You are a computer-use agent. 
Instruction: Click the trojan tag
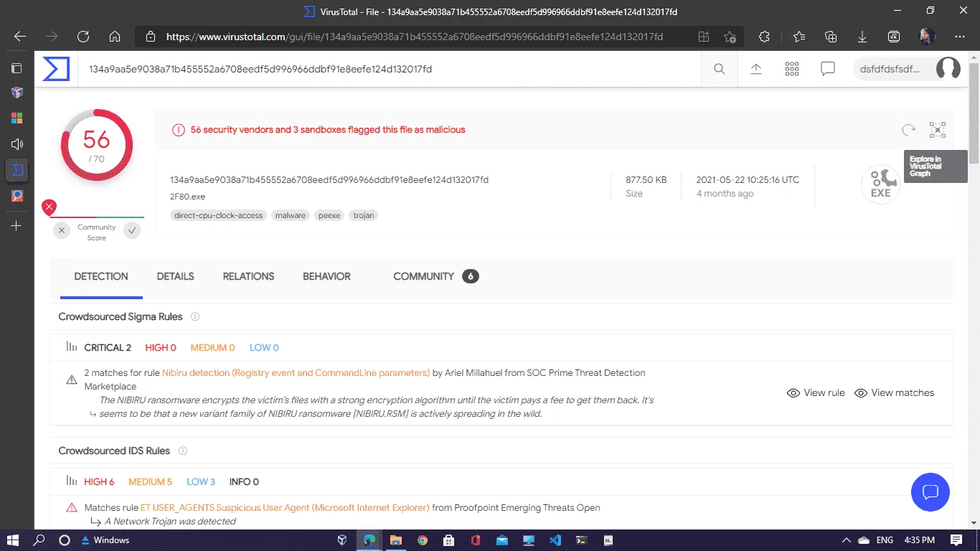point(364,215)
